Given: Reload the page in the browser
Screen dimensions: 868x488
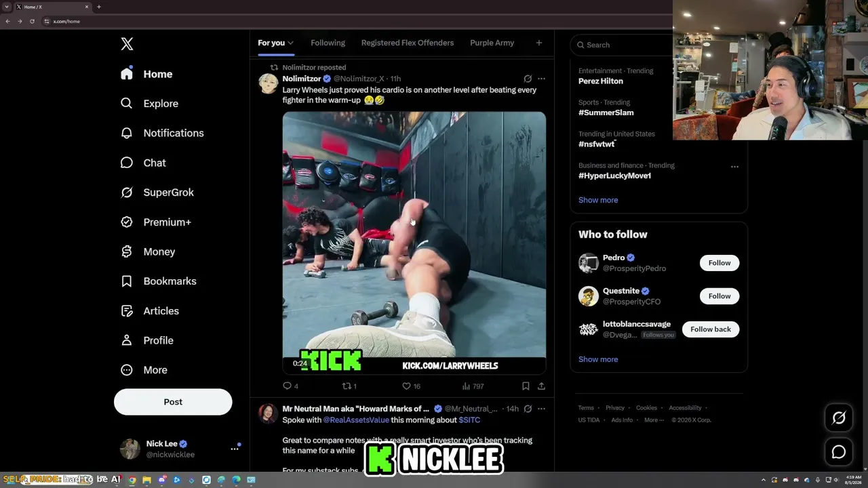Looking at the screenshot, I should pyautogui.click(x=32, y=21).
